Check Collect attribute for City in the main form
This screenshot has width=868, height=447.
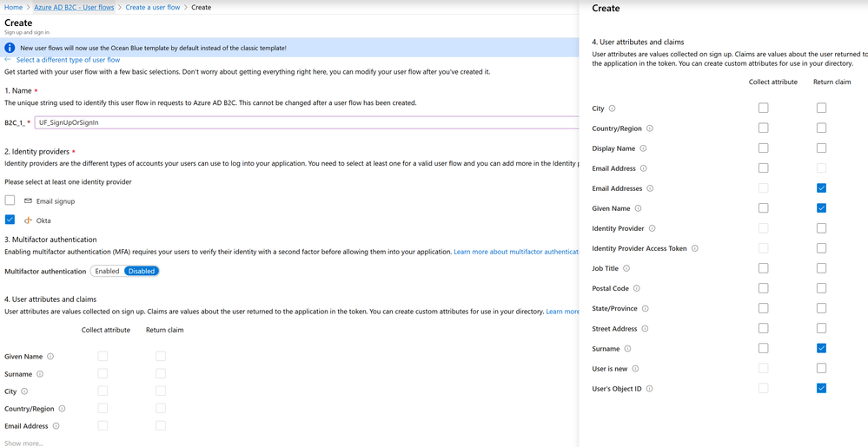[x=103, y=391]
